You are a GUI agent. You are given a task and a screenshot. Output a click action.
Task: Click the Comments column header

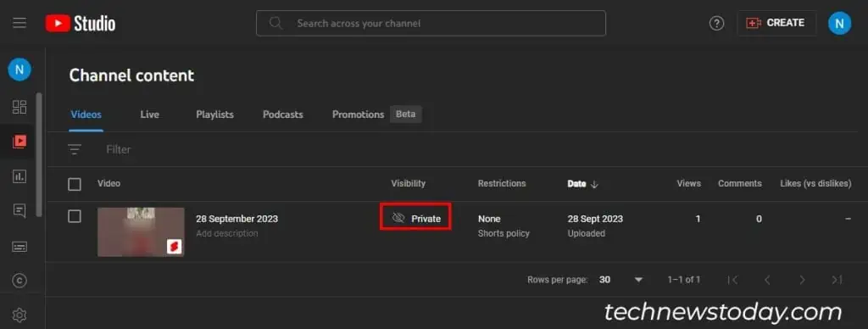coord(739,183)
